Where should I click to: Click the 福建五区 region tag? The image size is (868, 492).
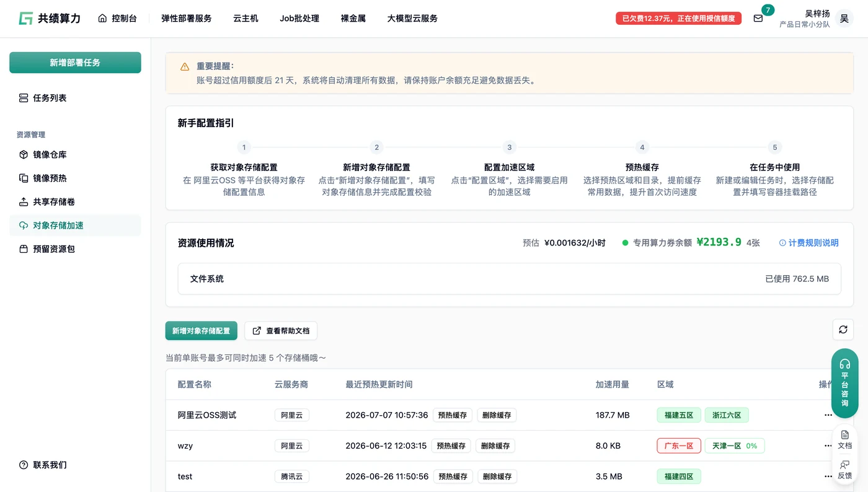(679, 415)
